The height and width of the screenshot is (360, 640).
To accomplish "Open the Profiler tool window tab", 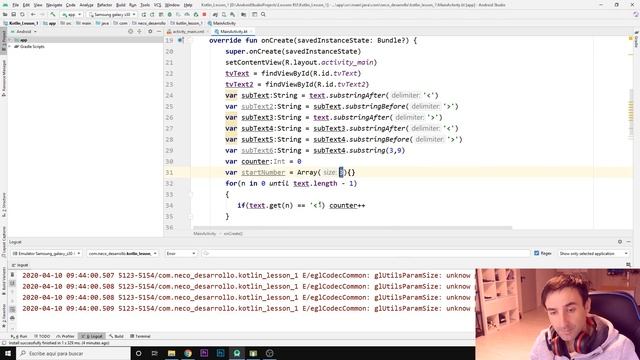I will point(66,336).
